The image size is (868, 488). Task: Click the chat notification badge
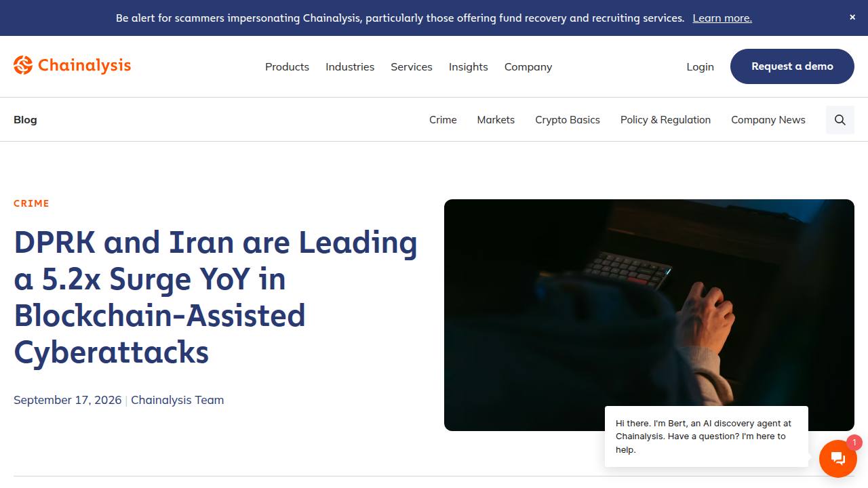click(x=854, y=443)
